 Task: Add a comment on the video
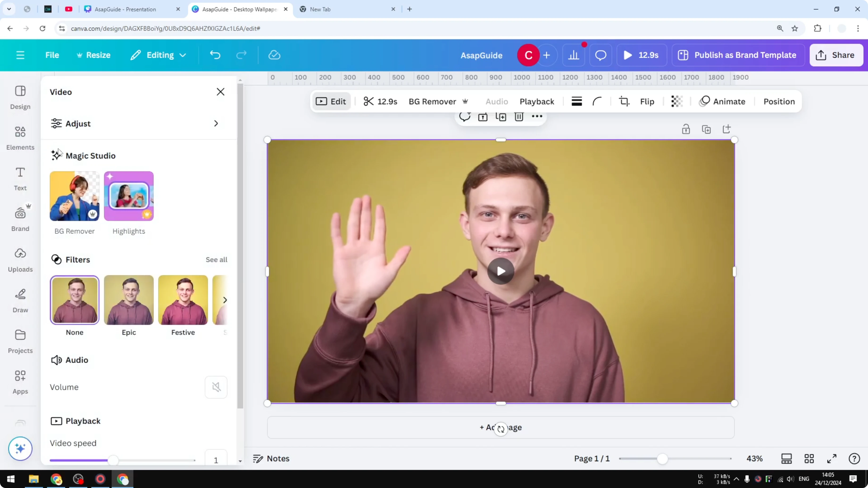[465, 117]
